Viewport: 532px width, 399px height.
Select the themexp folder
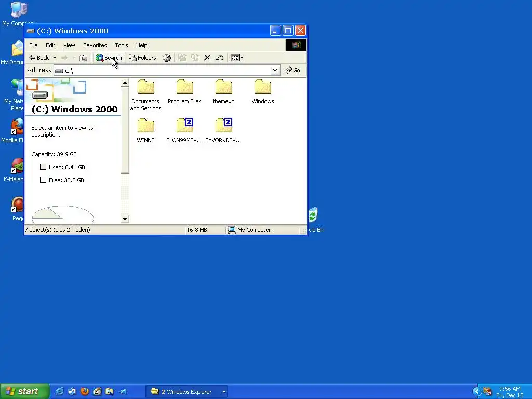point(223,92)
